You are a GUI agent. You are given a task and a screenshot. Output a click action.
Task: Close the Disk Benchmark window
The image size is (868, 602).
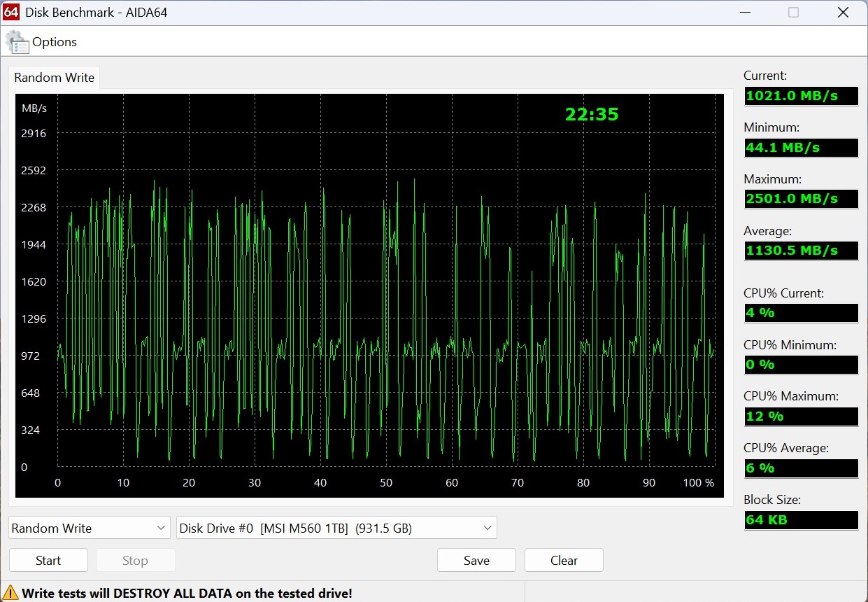click(842, 13)
